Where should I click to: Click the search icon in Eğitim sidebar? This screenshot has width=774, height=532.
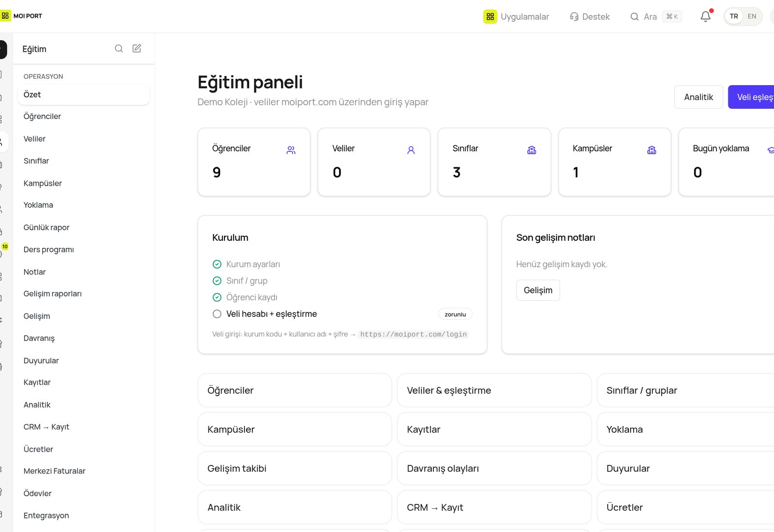tap(119, 48)
